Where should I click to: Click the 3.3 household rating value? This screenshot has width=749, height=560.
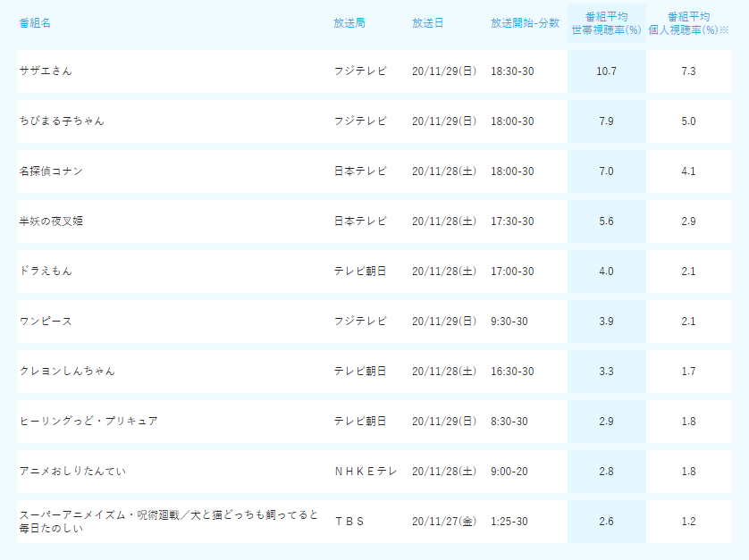(x=606, y=371)
